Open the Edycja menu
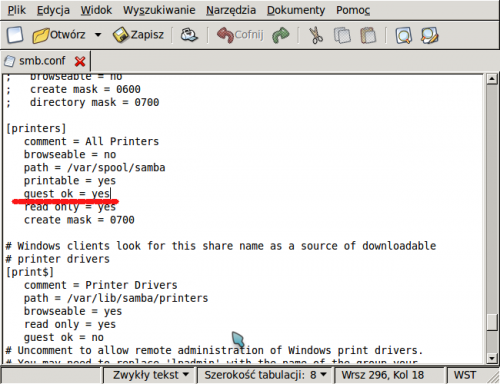 (53, 10)
